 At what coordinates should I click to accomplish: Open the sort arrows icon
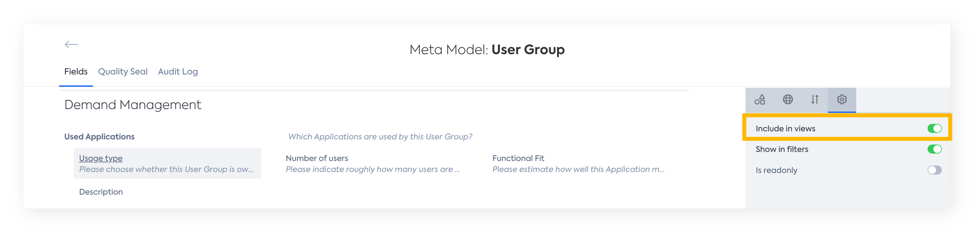coord(814,100)
